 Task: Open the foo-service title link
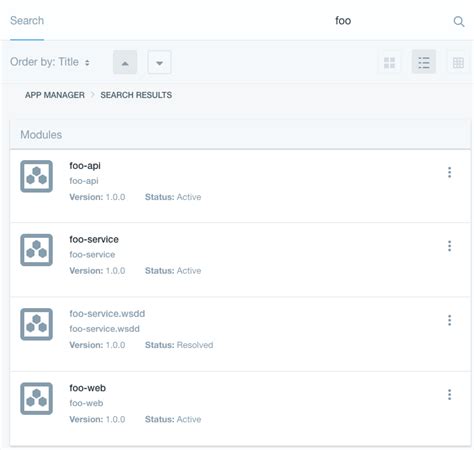click(94, 239)
